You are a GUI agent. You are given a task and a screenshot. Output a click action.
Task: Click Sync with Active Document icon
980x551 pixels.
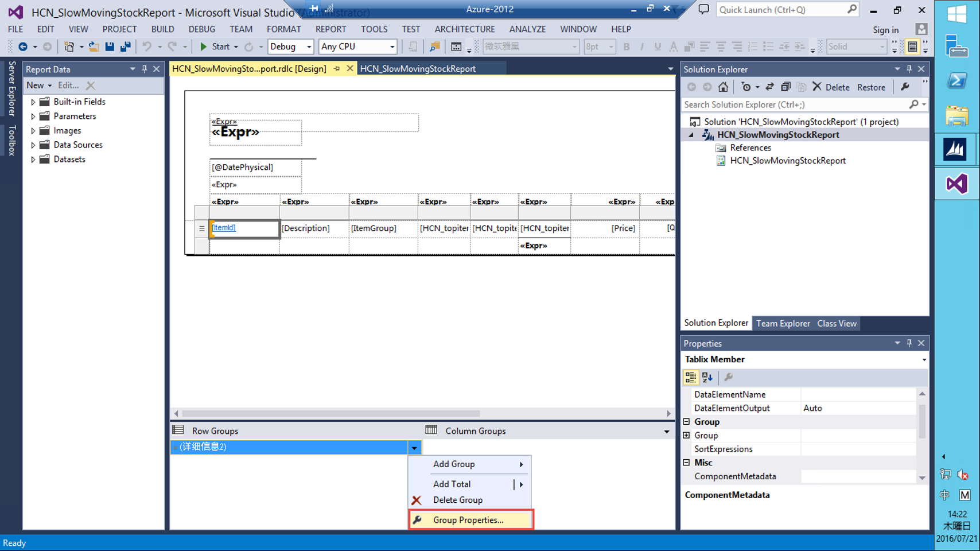pos(770,87)
